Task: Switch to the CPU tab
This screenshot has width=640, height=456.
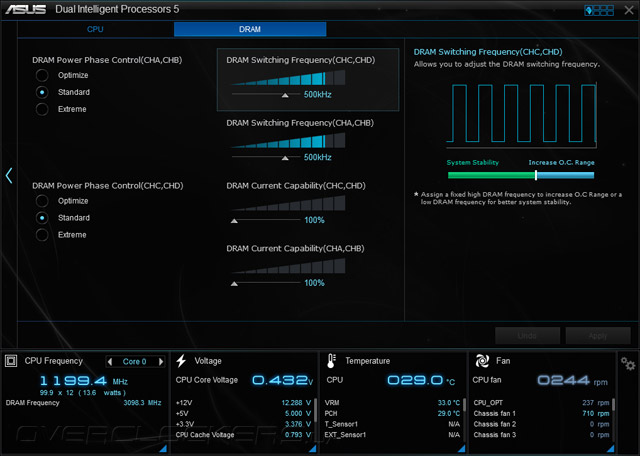Action: click(95, 29)
